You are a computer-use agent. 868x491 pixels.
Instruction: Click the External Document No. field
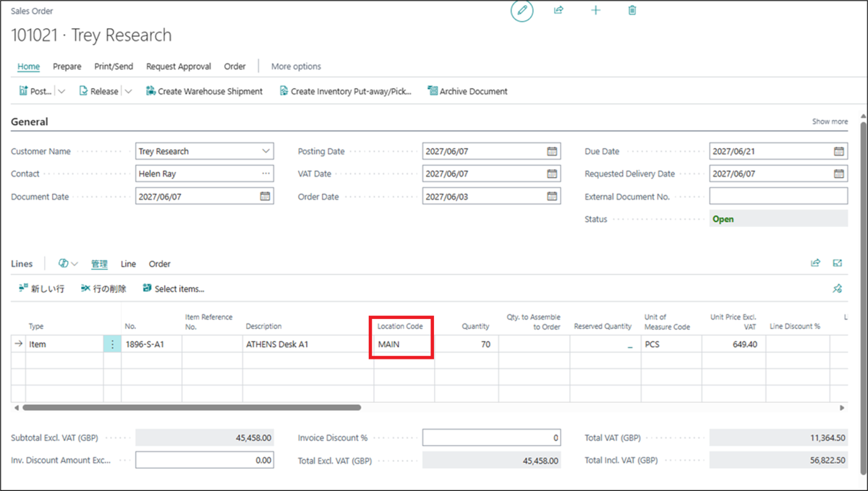(x=778, y=197)
